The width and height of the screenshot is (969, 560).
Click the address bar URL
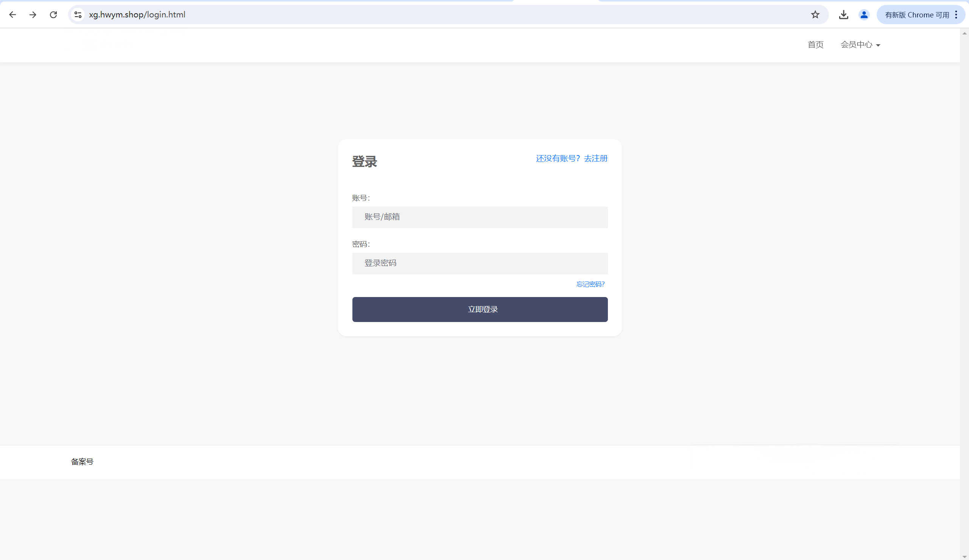(137, 15)
